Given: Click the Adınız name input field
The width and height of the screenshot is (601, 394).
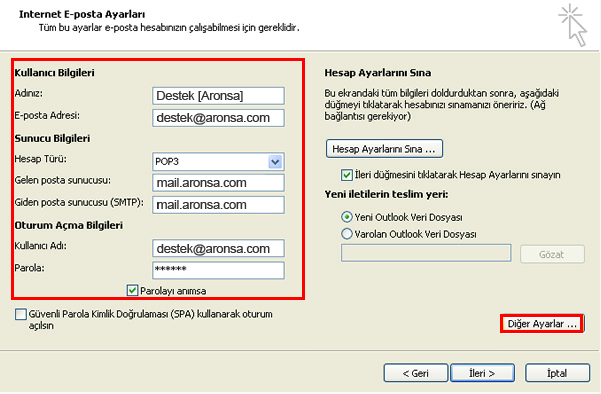Looking at the screenshot, I should pos(218,96).
